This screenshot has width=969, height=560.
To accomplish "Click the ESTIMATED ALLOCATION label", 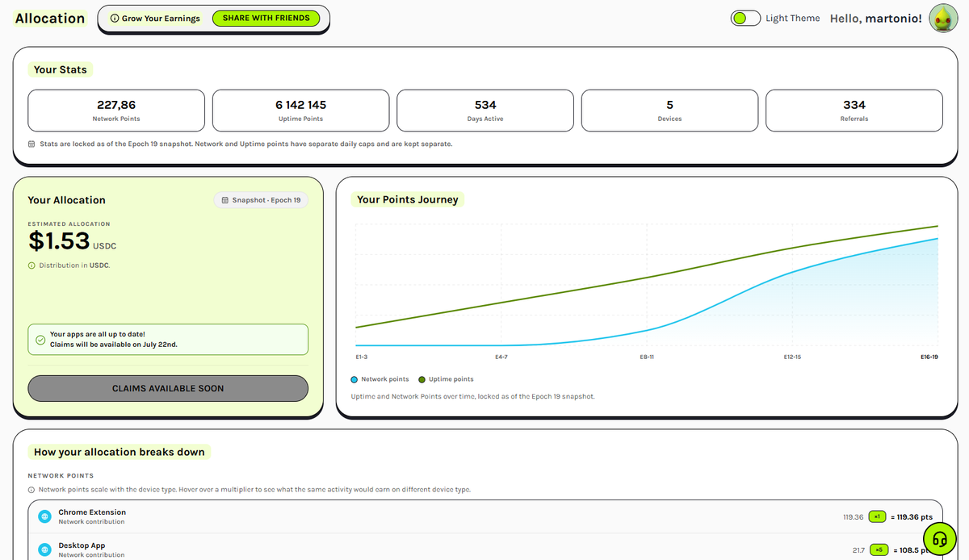I will click(69, 224).
